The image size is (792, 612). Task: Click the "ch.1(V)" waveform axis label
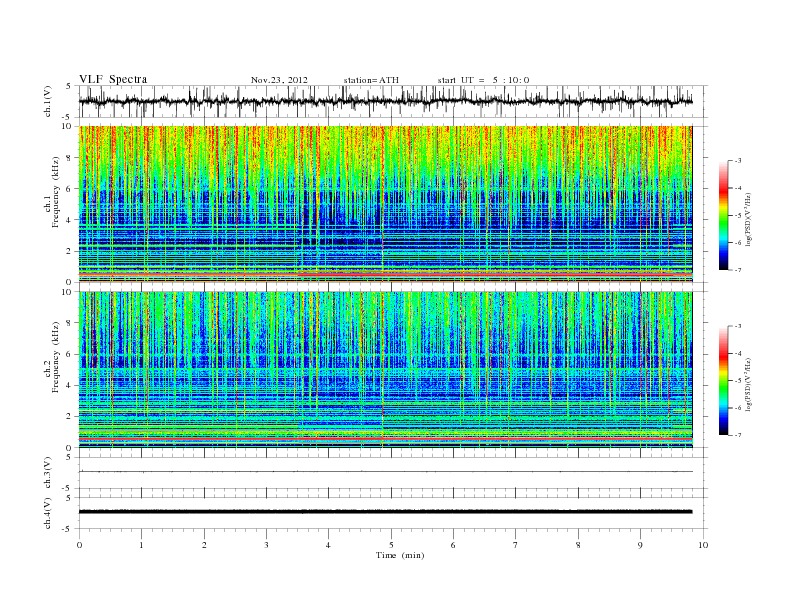point(48,101)
